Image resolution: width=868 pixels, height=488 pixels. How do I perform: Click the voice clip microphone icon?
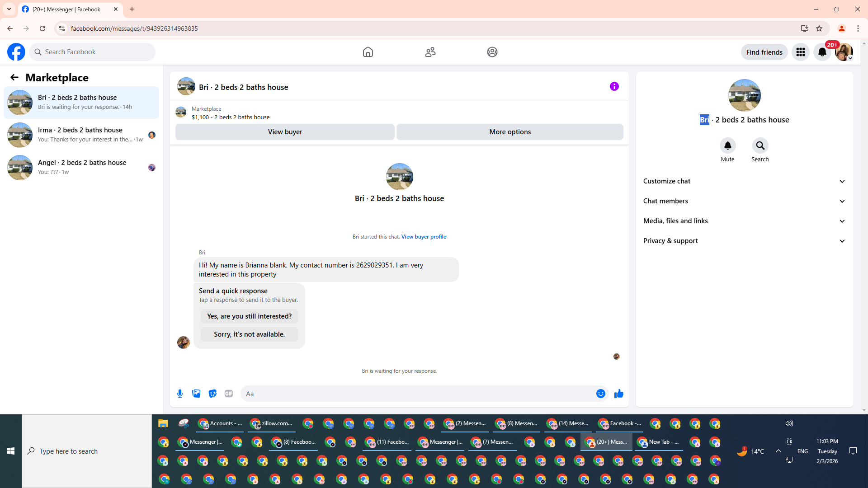[180, 394]
